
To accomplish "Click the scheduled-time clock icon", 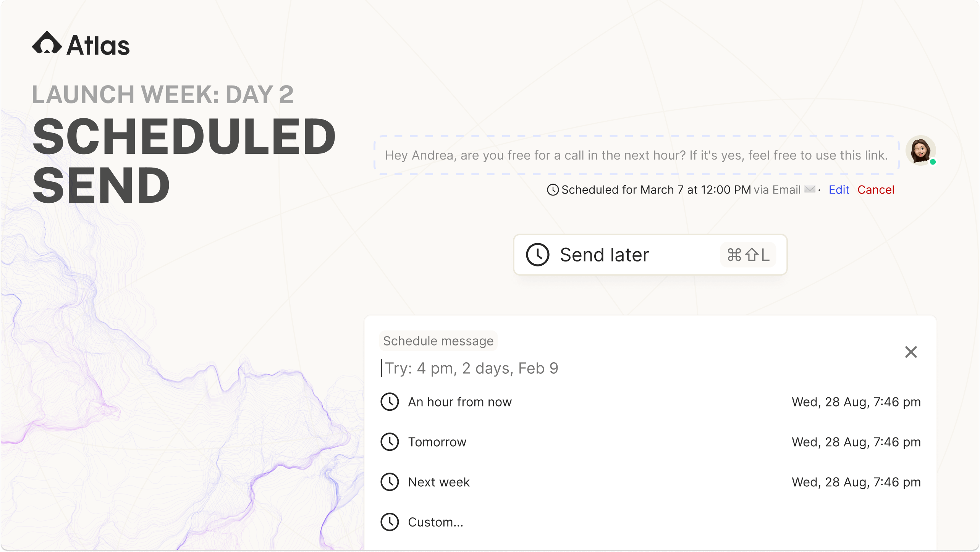I will click(553, 190).
